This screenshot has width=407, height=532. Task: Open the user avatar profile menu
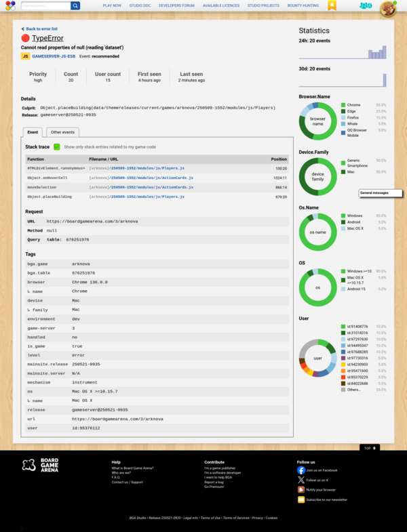pos(387,8)
